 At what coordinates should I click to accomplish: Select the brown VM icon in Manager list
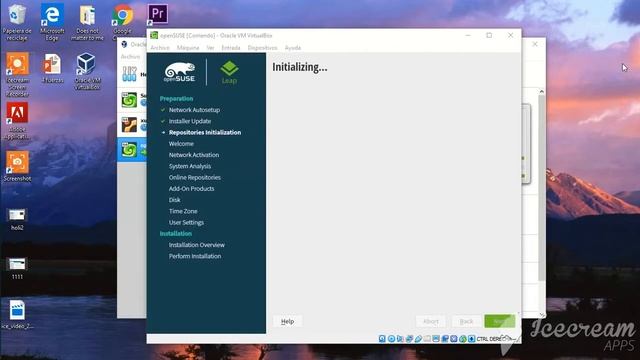129,124
